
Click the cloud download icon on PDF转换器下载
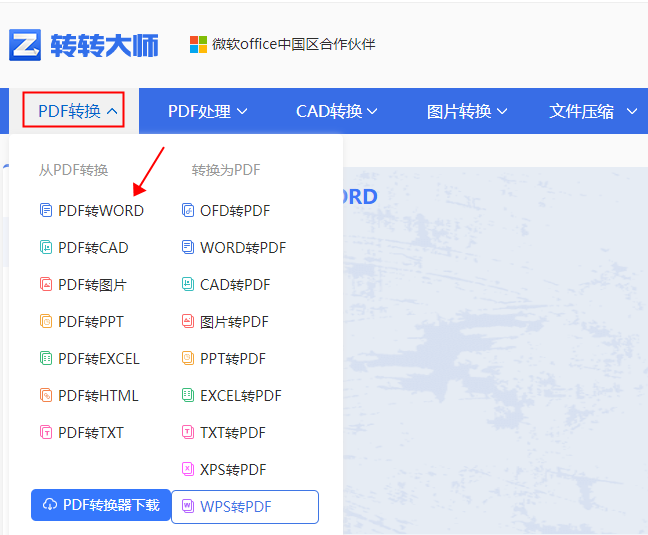(x=50, y=505)
